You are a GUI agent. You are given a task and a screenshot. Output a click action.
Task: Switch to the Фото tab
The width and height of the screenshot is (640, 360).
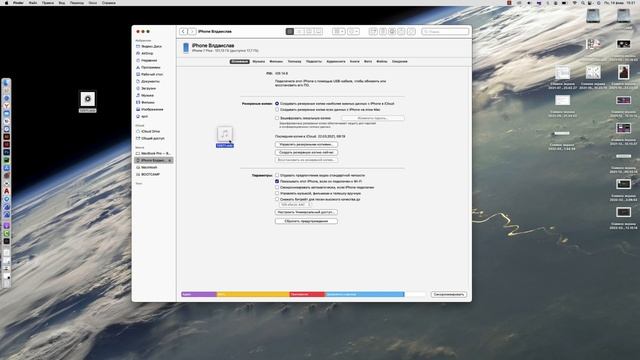(368, 61)
